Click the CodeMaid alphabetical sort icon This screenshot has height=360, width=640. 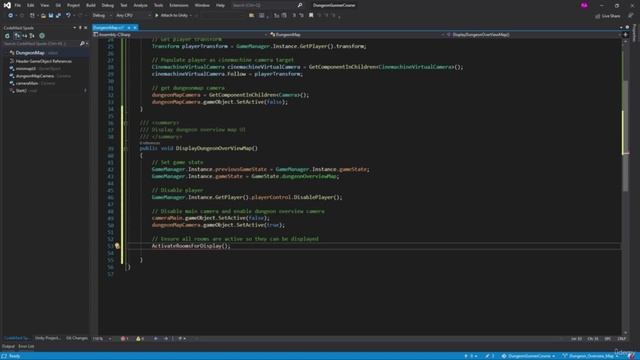[24, 36]
